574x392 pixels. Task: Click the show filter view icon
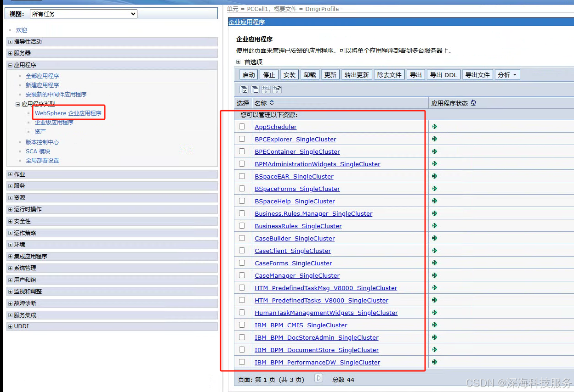point(266,90)
